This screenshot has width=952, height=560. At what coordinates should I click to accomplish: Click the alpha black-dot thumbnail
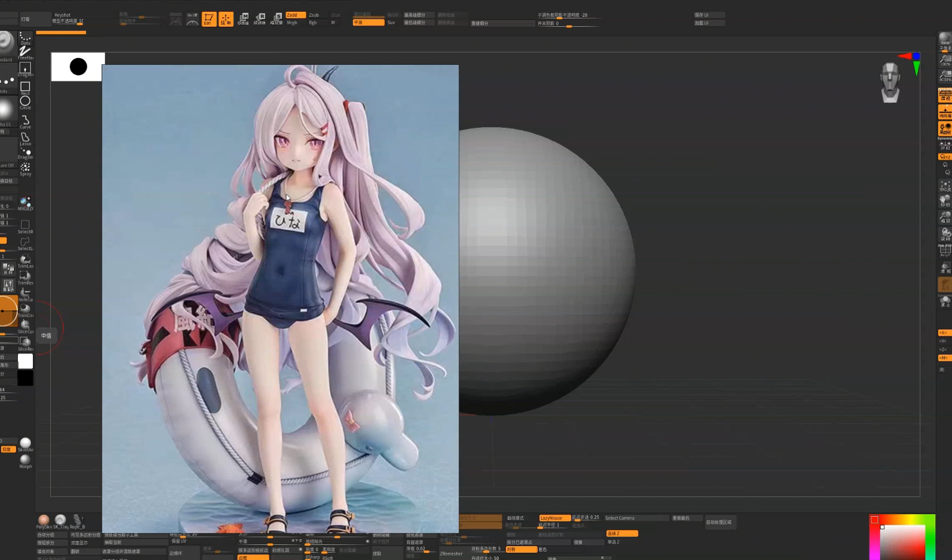click(78, 67)
